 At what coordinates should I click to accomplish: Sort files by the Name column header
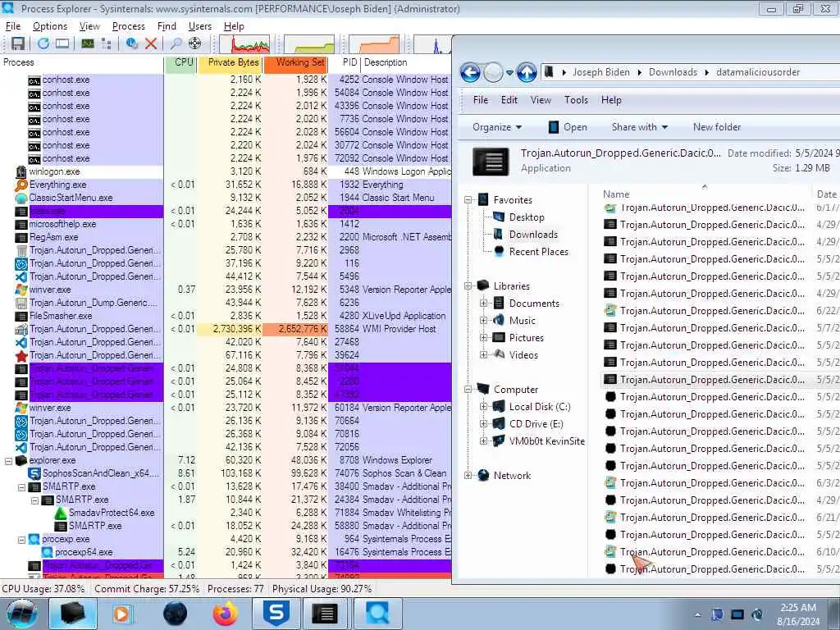pyautogui.click(x=616, y=194)
